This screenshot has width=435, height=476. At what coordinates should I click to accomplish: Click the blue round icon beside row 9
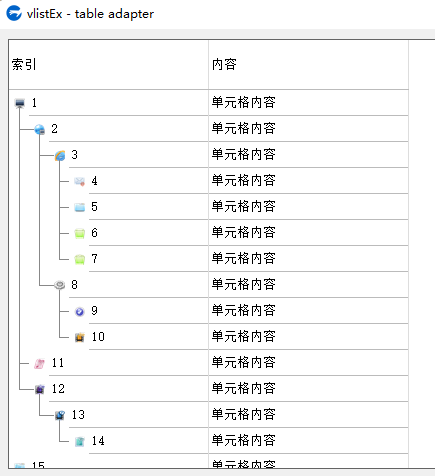pos(80,311)
